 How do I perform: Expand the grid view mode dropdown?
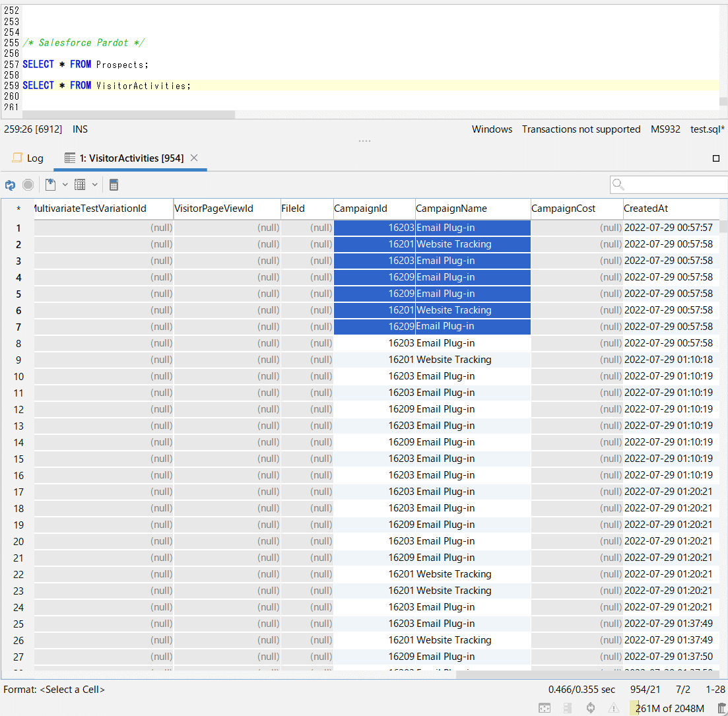point(95,185)
